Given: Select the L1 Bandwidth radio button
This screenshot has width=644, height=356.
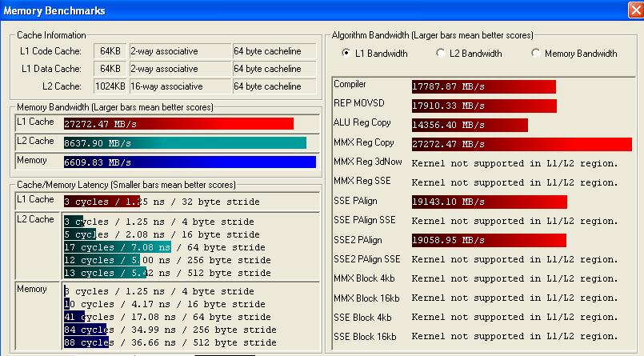Looking at the screenshot, I should pos(346,53).
